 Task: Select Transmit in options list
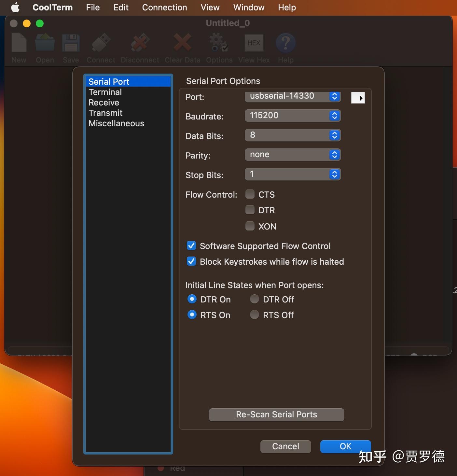coord(128,113)
